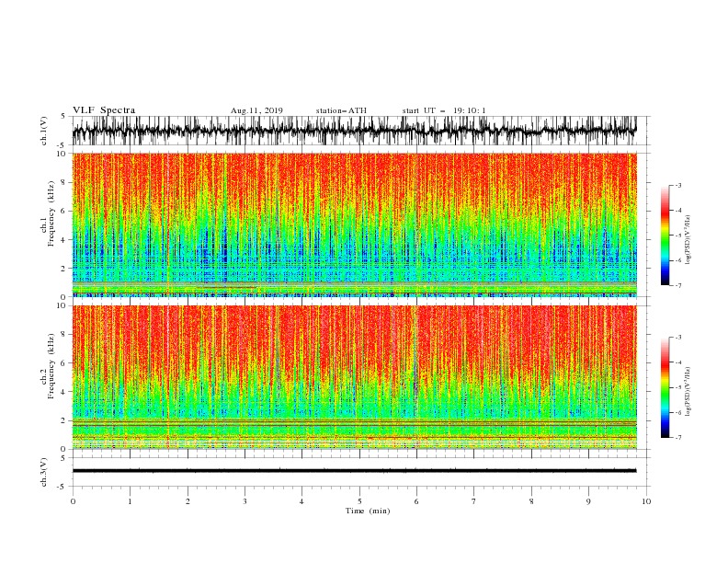Click the log(PSD) label beside upper colorbar
This screenshot has width=728, height=563.
(x=688, y=240)
